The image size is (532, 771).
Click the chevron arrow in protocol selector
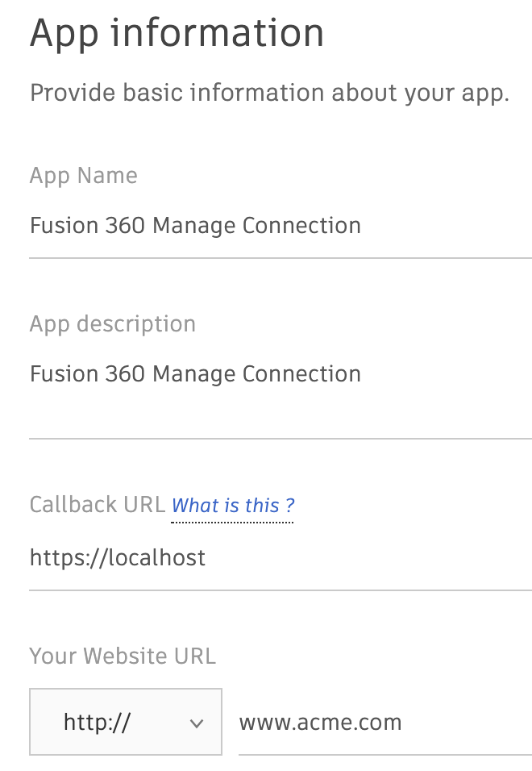197,723
